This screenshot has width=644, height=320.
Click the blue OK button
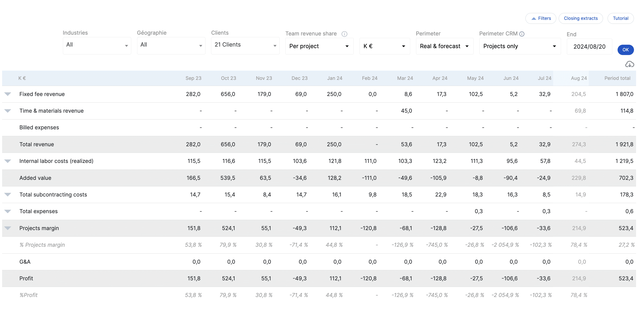[x=625, y=50]
